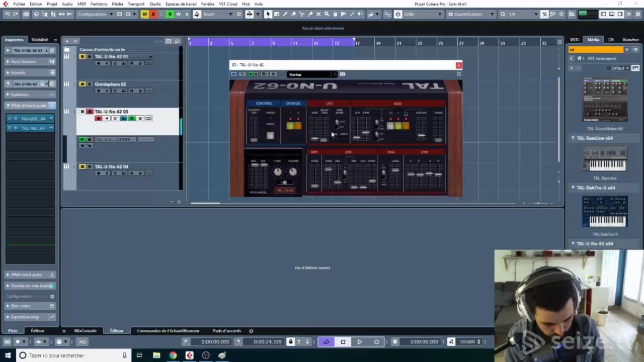Open the Studio menu
The width and height of the screenshot is (644, 362).
(155, 4)
